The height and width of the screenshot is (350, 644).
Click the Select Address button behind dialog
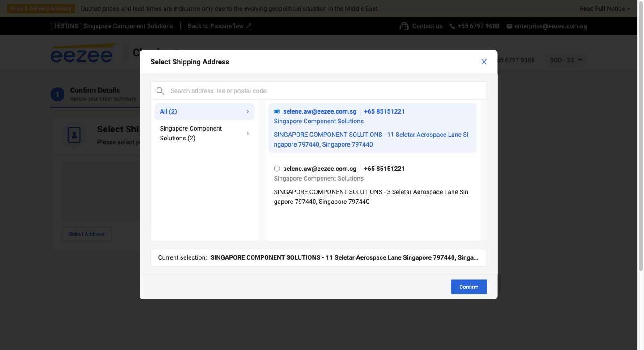pos(86,234)
